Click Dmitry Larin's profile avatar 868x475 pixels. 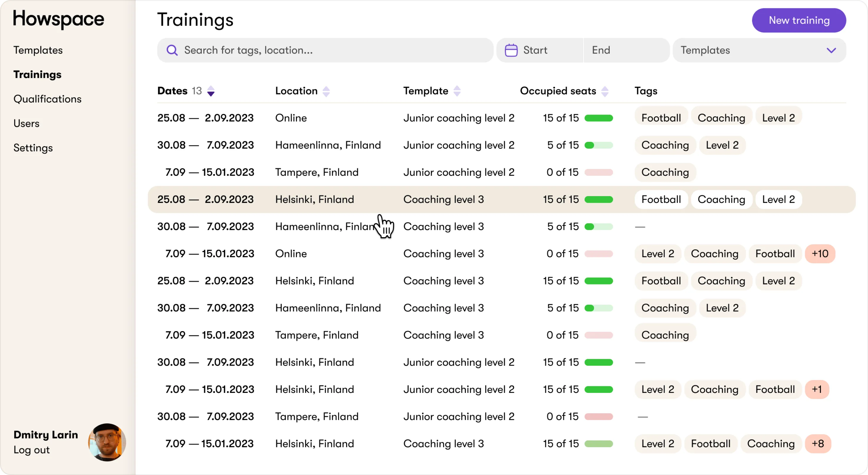107,442
